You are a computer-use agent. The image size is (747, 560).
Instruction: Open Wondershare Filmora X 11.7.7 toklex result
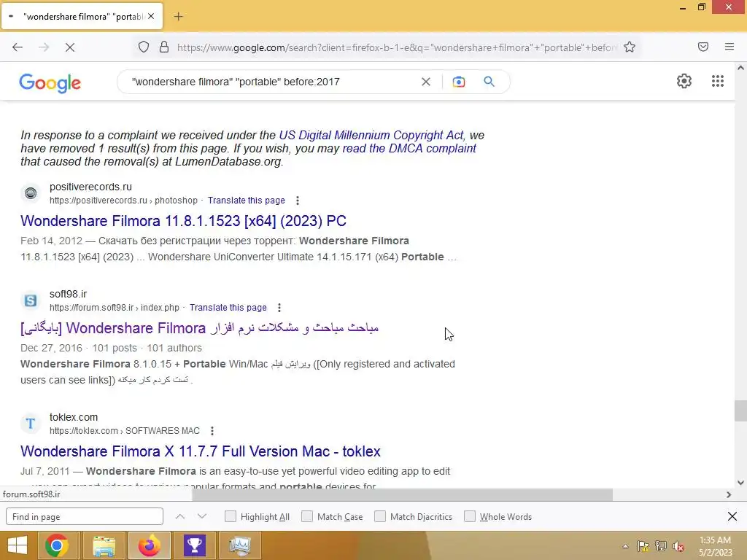tap(201, 451)
